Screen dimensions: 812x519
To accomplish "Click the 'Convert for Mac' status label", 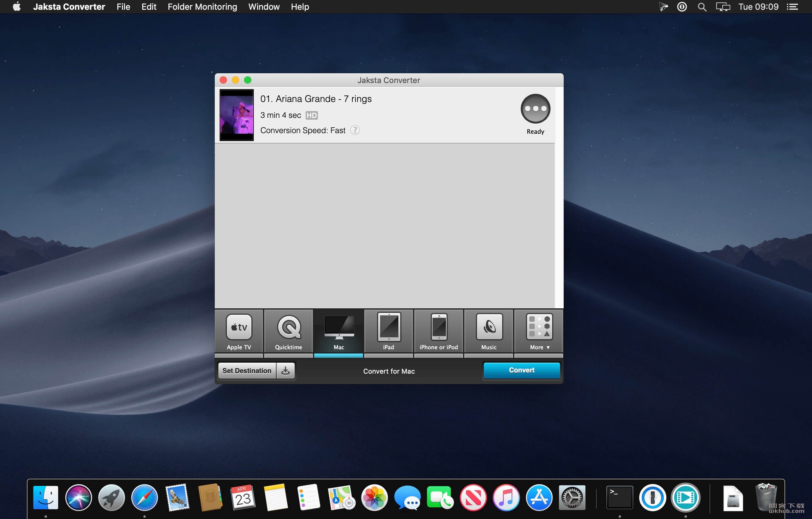I will (x=389, y=371).
